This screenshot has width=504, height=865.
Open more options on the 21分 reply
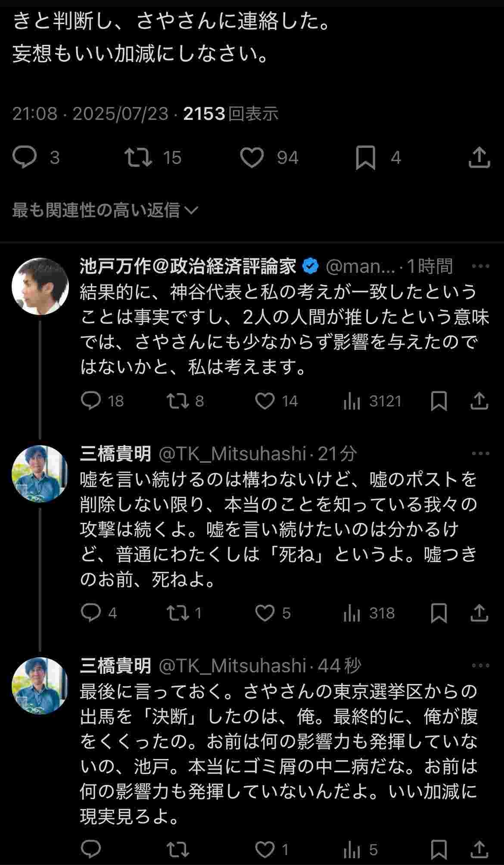click(480, 453)
